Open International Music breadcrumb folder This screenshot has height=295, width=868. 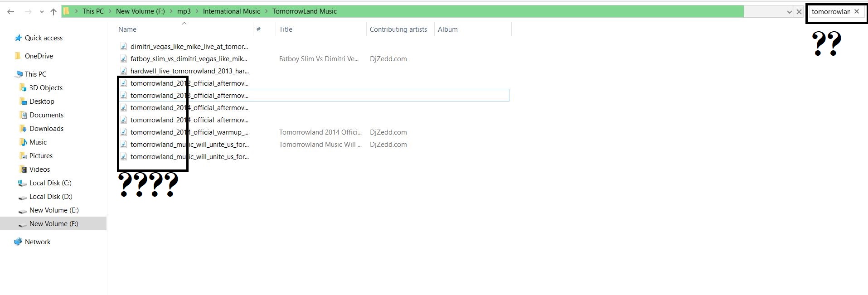coord(232,11)
